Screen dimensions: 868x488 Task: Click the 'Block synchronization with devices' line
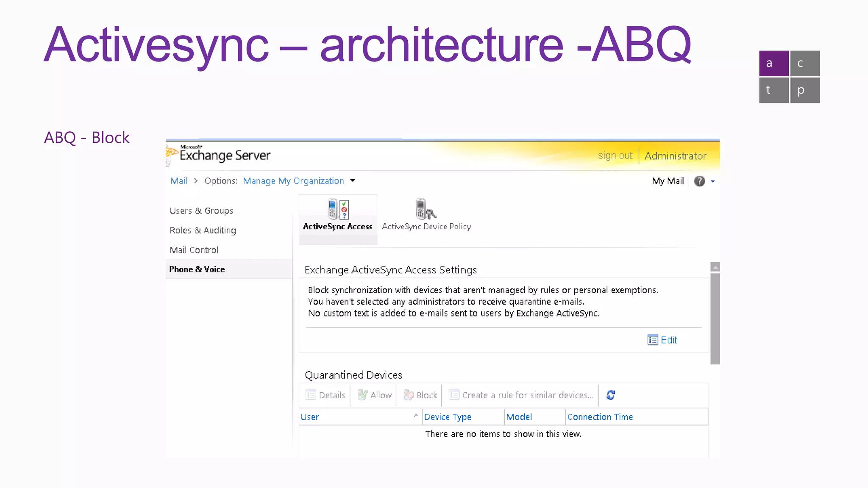(483, 290)
